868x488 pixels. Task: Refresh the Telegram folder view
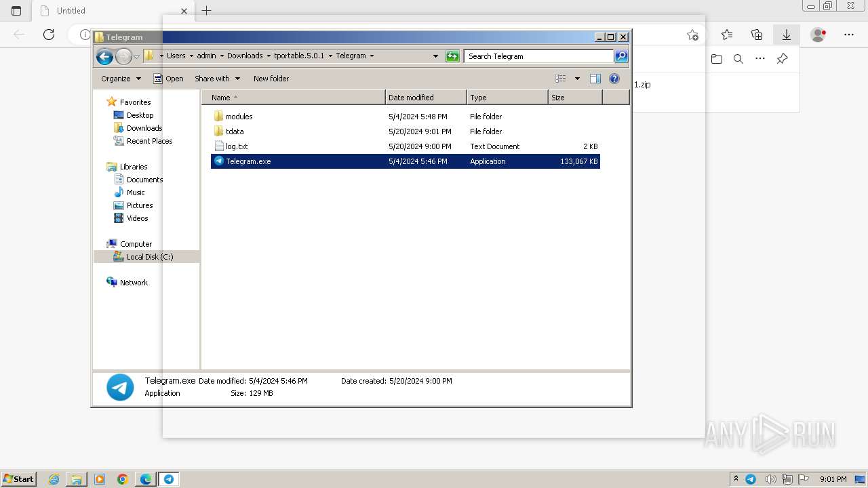pyautogui.click(x=452, y=56)
